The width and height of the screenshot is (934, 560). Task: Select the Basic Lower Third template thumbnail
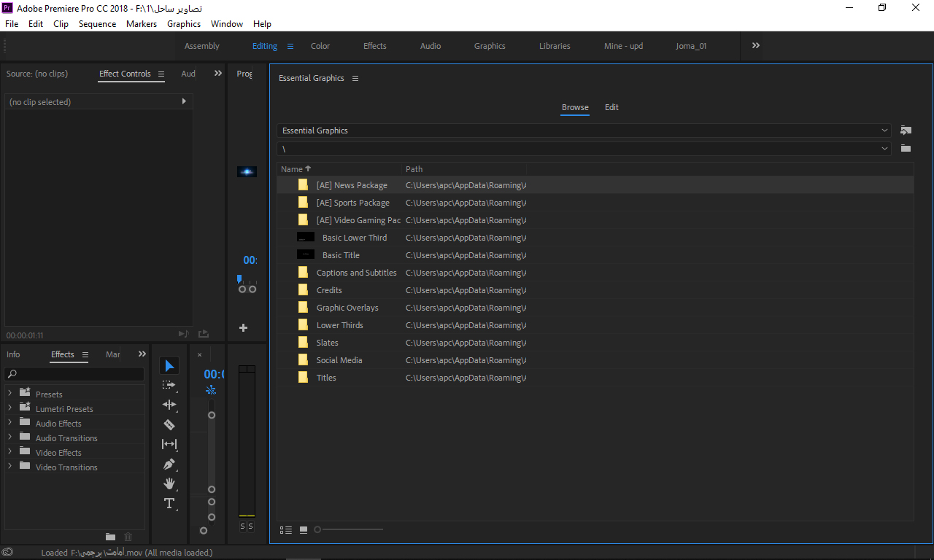306,237
